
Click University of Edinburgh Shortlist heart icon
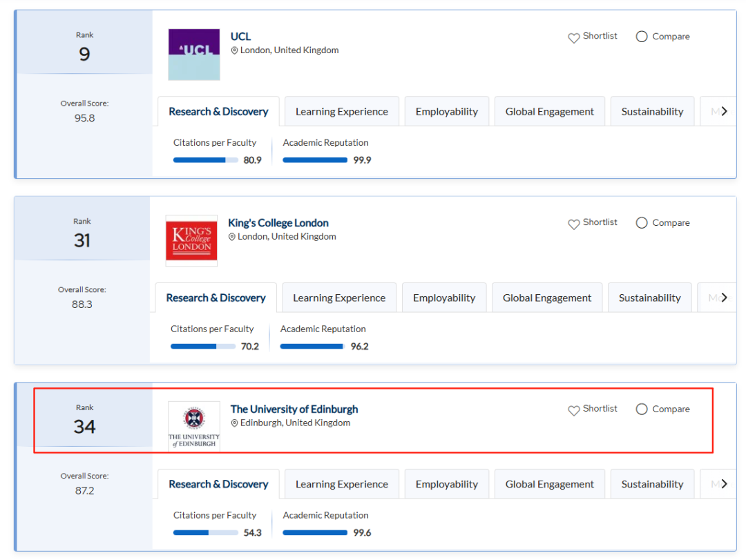click(x=574, y=410)
